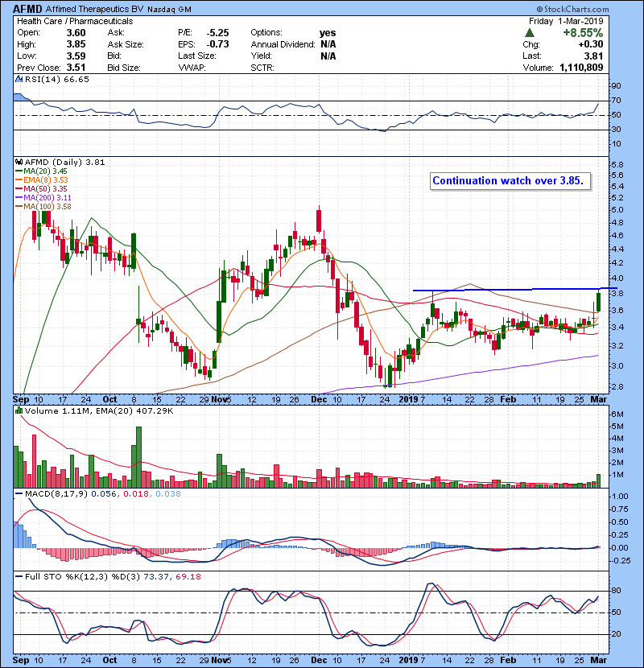Click the Continuation watch over 3.85 annotation
This screenshot has height=668, width=644.
point(510,180)
